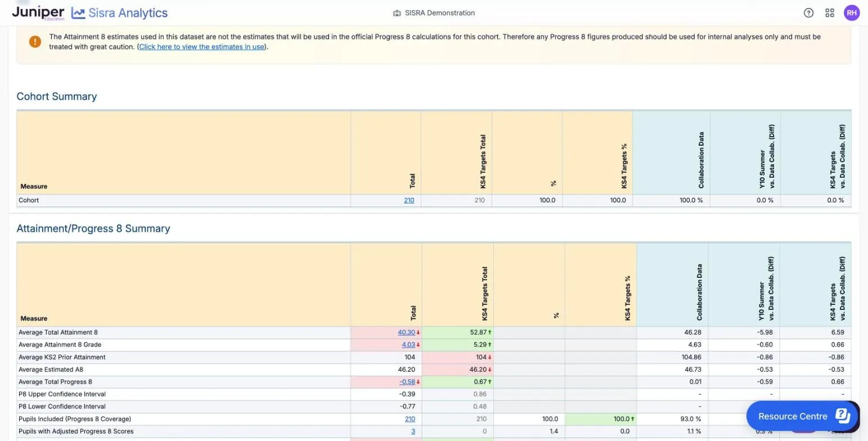Open Average Total Progress 8 value -0.58
The width and height of the screenshot is (868, 441).
407,382
